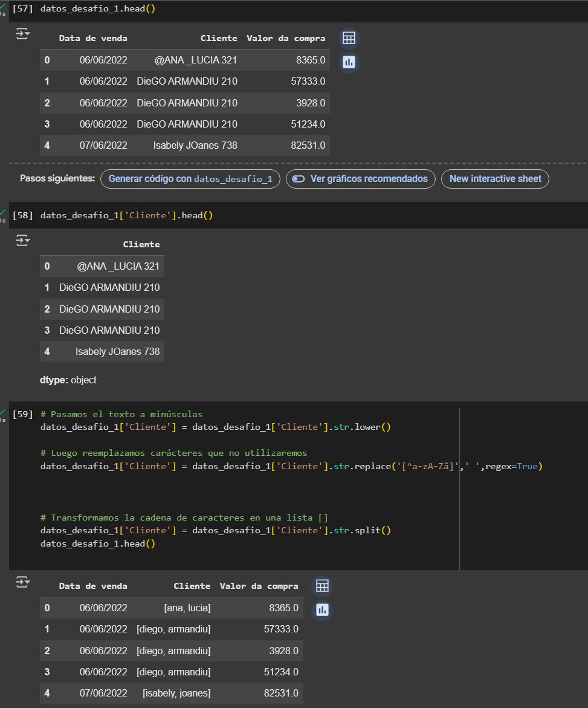This screenshot has width=588, height=708.
Task: Convert cell 57 output to interactive table
Action: pos(349,38)
